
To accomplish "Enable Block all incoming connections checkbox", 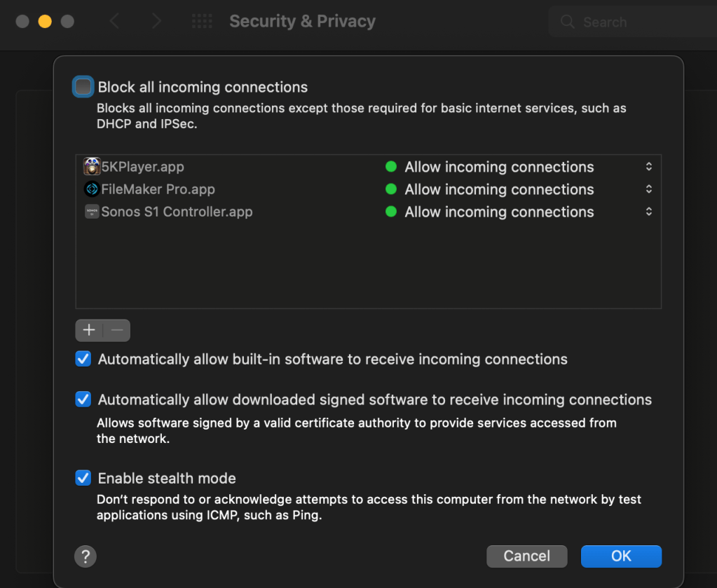I will tap(83, 87).
